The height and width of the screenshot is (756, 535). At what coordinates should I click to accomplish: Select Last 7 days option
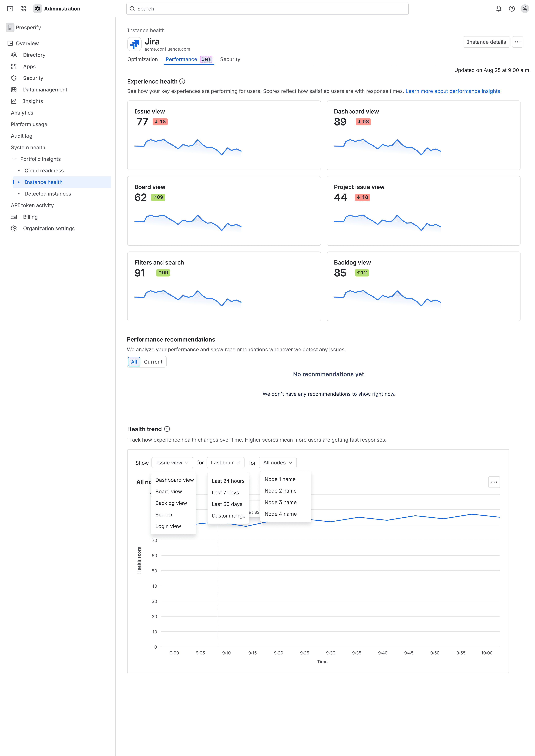click(228, 493)
